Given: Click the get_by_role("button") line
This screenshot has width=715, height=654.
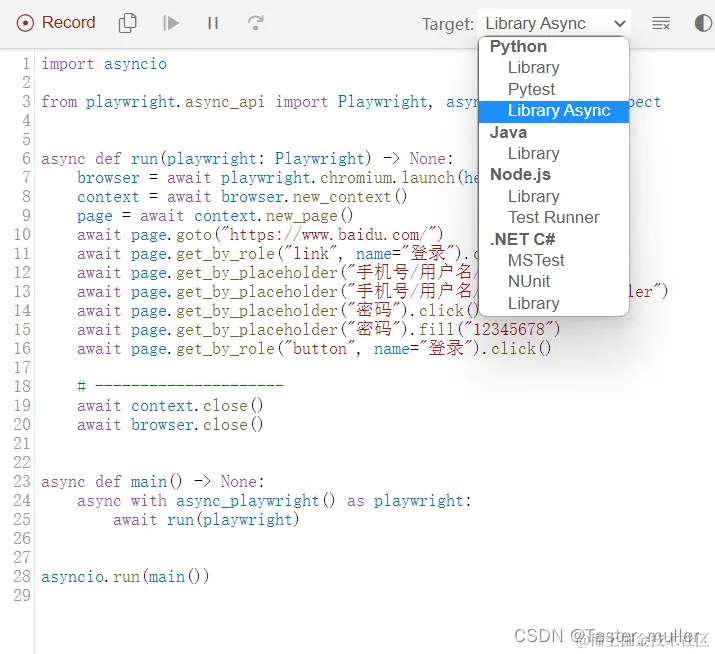Looking at the screenshot, I should pyautogui.click(x=314, y=349).
